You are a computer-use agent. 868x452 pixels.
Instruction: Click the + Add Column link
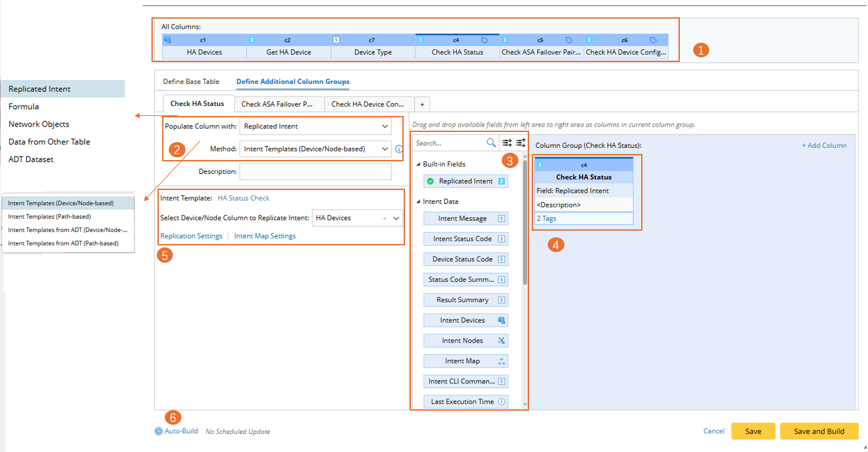pyautogui.click(x=825, y=145)
